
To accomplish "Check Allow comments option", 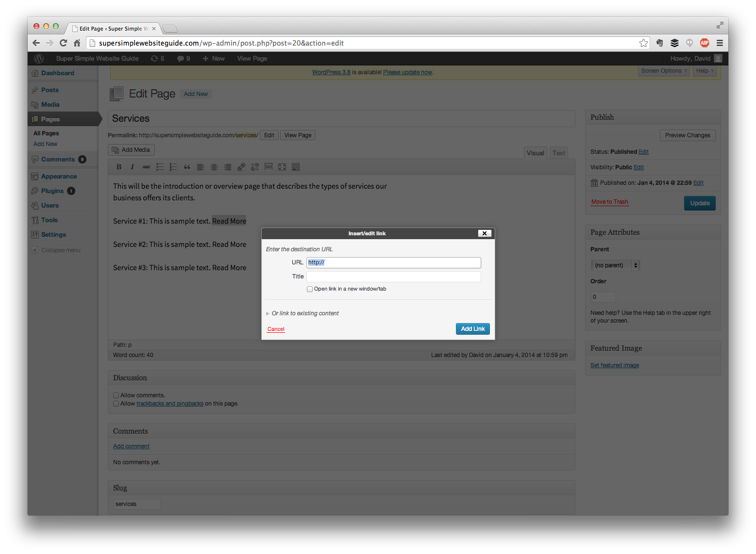I will click(116, 395).
